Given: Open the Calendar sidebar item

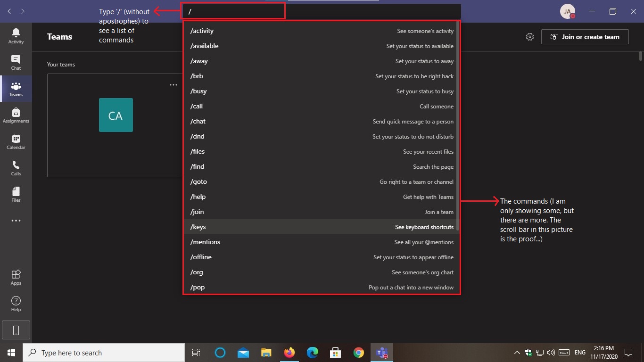Looking at the screenshot, I should [x=16, y=141].
